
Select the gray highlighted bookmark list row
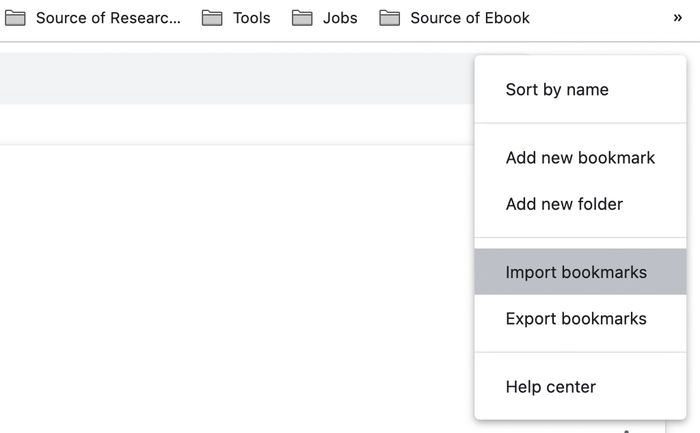pyautogui.click(x=237, y=79)
